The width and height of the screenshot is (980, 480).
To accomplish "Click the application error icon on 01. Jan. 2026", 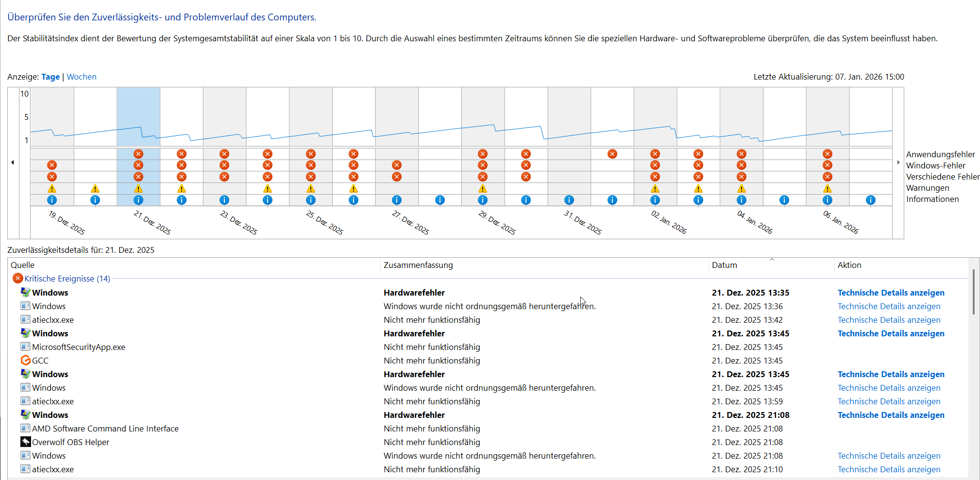I will tap(612, 154).
